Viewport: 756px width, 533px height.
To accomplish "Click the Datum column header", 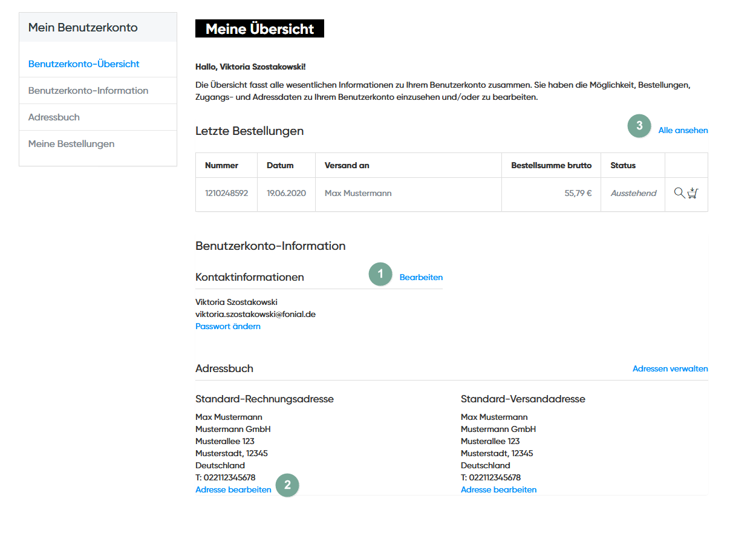I will click(280, 165).
